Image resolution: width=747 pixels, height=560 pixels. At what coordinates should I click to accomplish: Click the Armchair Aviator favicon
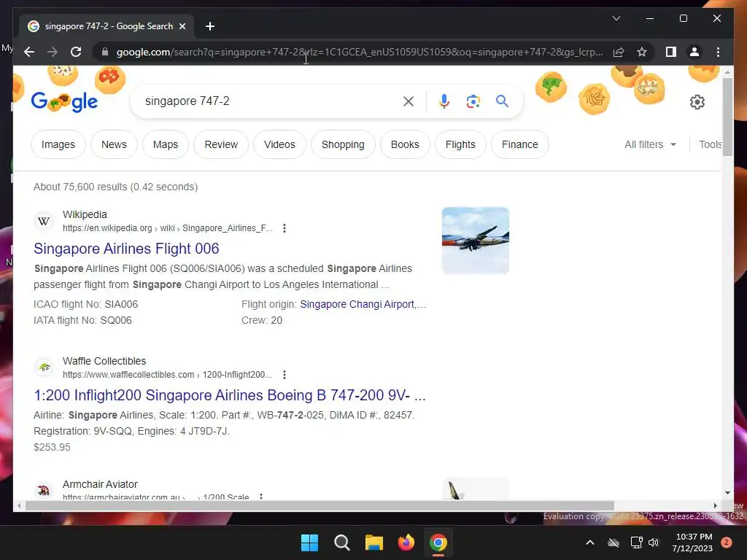click(x=44, y=491)
